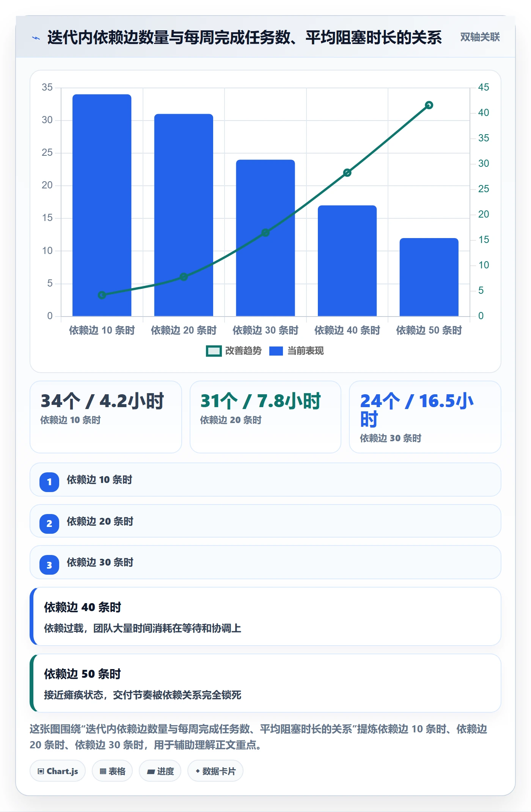Click the 31个 / 7.8小时 stat value
Screen dimensions: 531x812
pos(261,401)
